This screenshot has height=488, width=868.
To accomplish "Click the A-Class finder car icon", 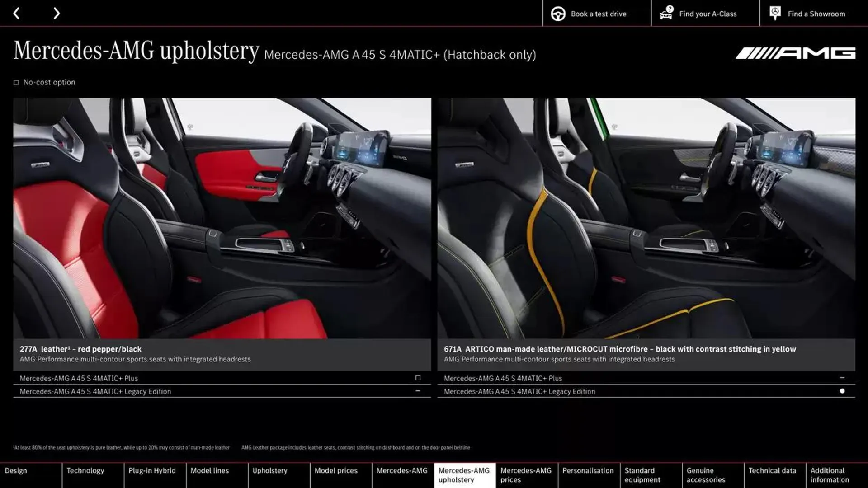I will click(x=665, y=13).
